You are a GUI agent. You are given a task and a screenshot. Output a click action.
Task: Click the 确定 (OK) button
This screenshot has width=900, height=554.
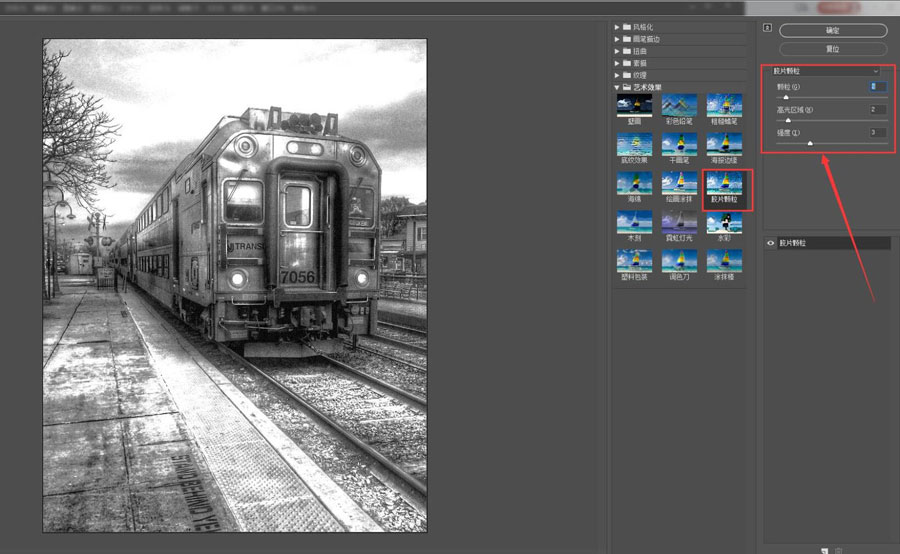click(833, 30)
